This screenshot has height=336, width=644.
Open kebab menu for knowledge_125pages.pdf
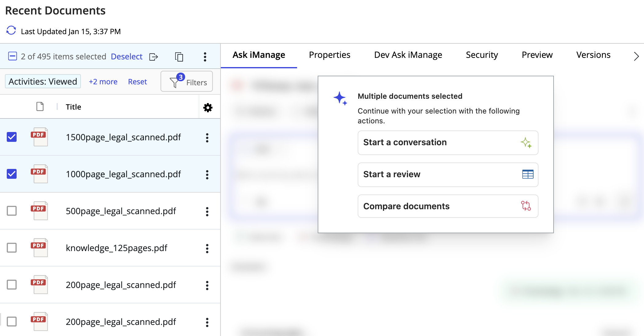pos(207,248)
